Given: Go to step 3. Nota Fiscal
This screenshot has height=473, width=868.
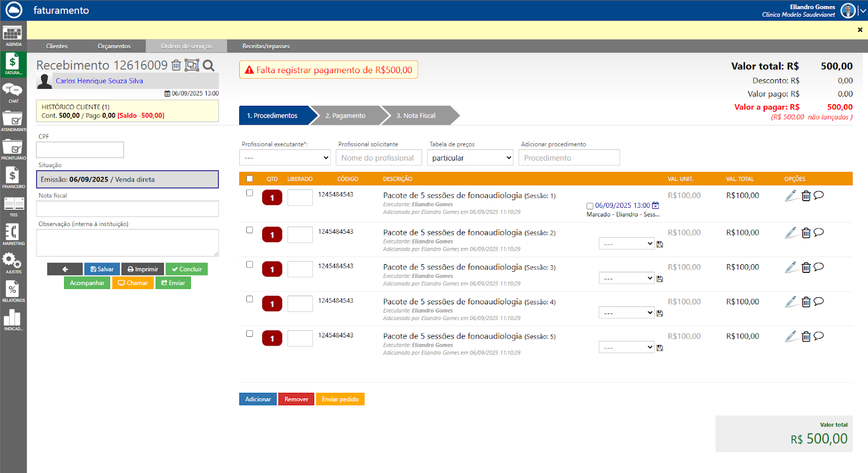Looking at the screenshot, I should (416, 116).
